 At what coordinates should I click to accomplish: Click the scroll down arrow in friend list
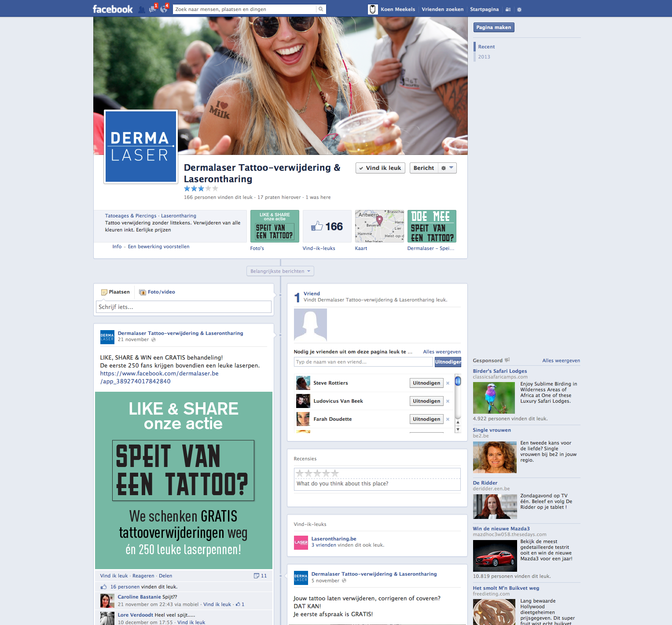(x=458, y=430)
